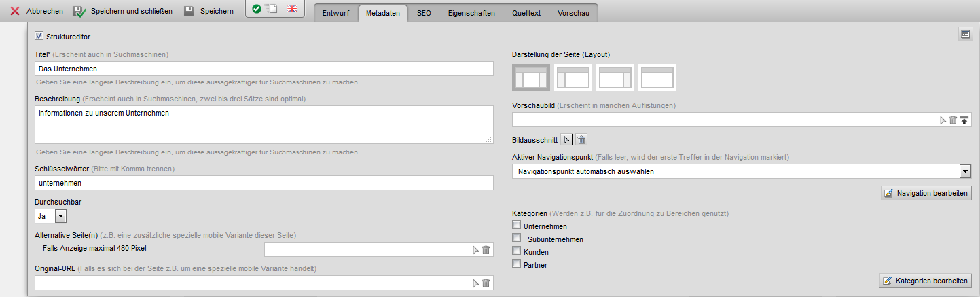Select the three-column page layout icon
980x297 pixels.
pyautogui.click(x=531, y=78)
